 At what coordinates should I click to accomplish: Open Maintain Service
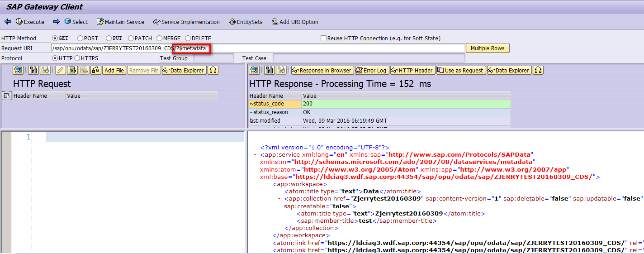(x=120, y=22)
